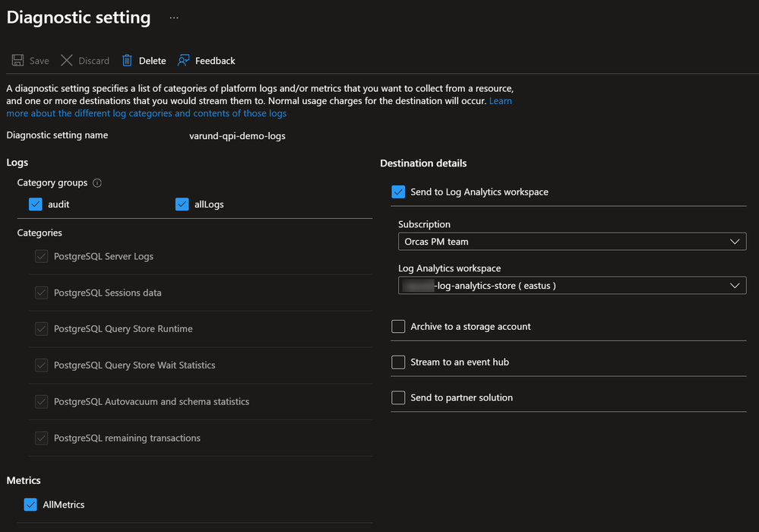Open the Log Analytics workspace dropdown
The width and height of the screenshot is (759, 532).
(735, 286)
